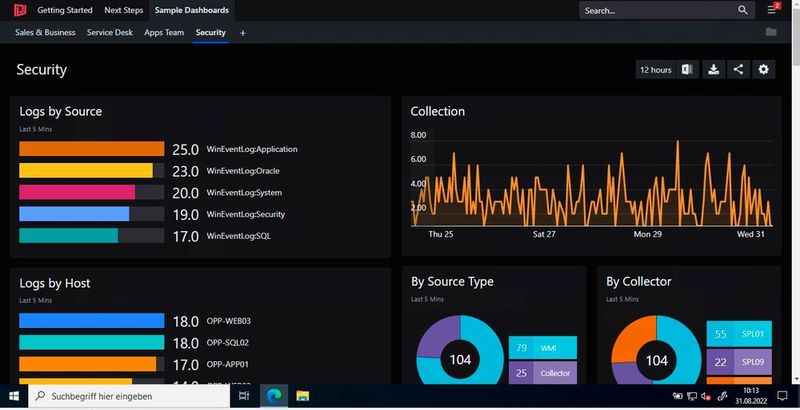Click the download icon

tap(714, 69)
